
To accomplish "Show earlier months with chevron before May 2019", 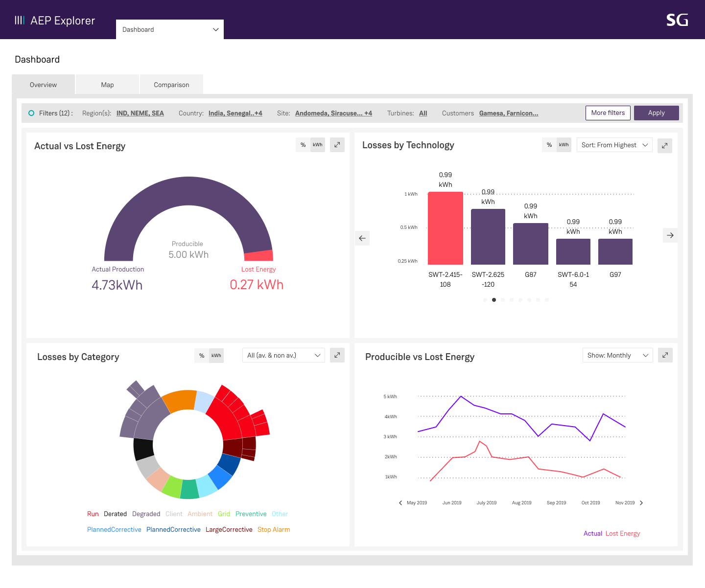I will click(400, 503).
